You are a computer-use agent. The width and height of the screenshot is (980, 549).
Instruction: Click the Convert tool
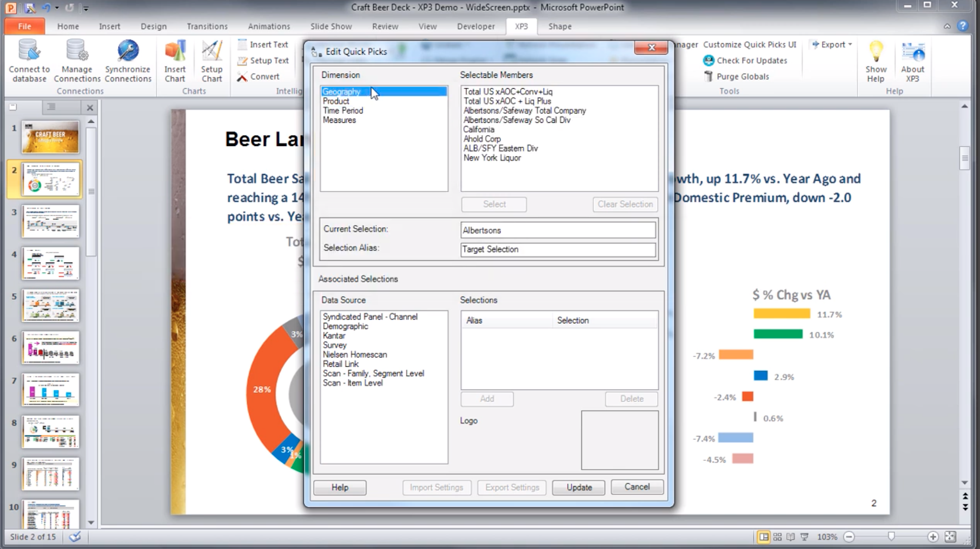(x=258, y=76)
